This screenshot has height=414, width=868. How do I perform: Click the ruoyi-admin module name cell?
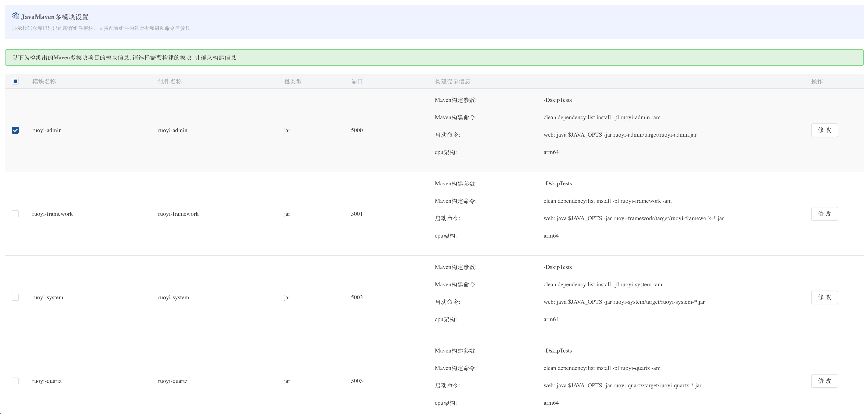tap(47, 130)
